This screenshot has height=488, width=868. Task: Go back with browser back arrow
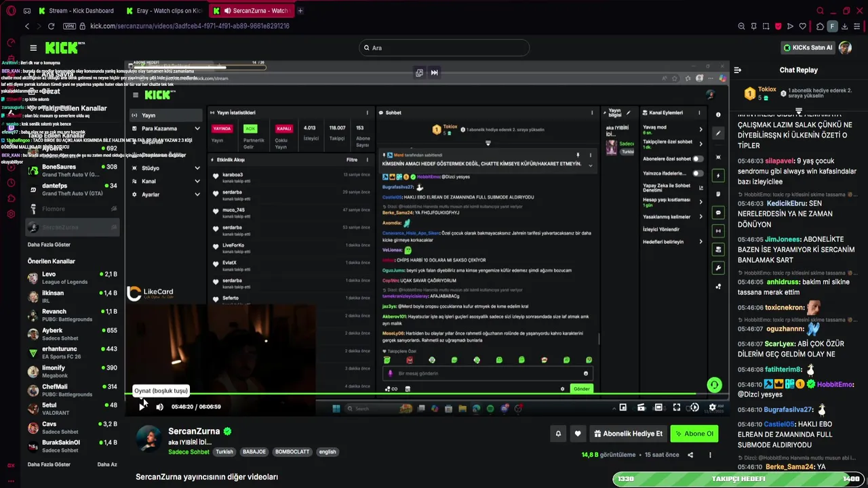point(27,26)
